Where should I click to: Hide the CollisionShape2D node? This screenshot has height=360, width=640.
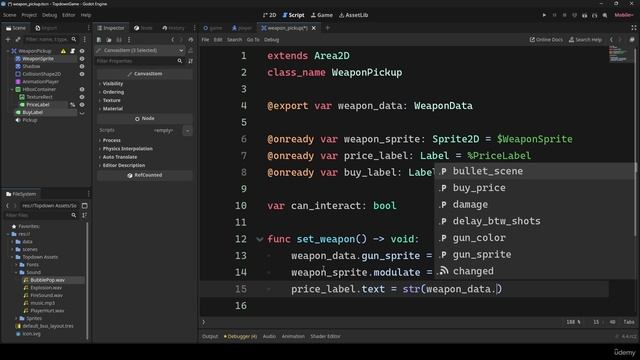point(82,74)
